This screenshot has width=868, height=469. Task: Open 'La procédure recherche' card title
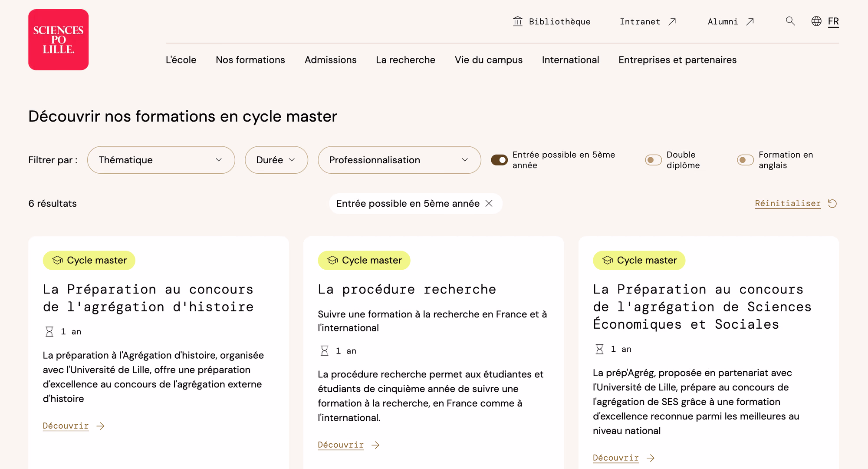pyautogui.click(x=407, y=289)
